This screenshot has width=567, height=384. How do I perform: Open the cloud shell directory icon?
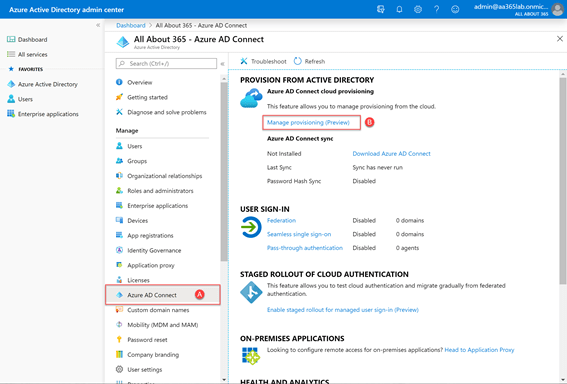(x=380, y=9)
